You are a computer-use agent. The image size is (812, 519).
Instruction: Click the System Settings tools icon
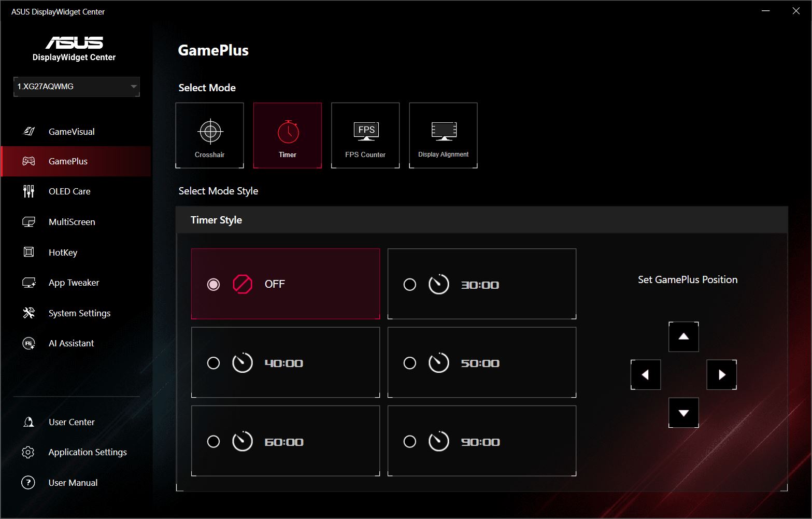29,313
